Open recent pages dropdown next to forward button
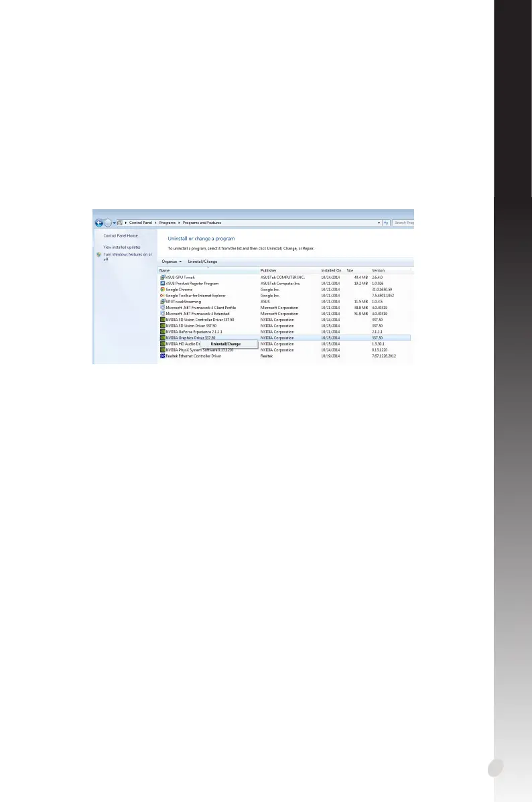 tap(114, 223)
